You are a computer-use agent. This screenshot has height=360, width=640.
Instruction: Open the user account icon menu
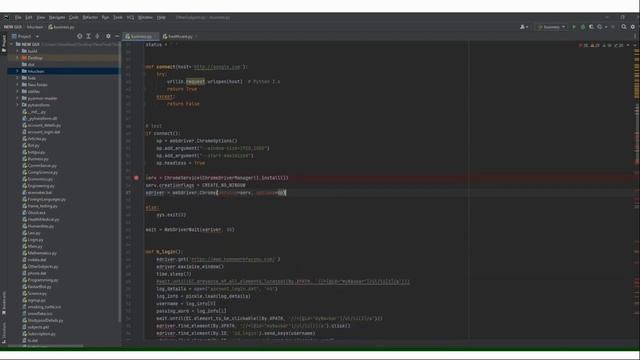tap(523, 27)
